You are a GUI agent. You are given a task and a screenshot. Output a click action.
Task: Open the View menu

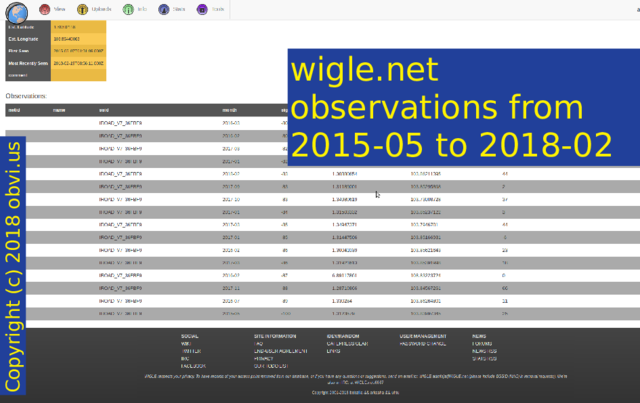(x=59, y=9)
